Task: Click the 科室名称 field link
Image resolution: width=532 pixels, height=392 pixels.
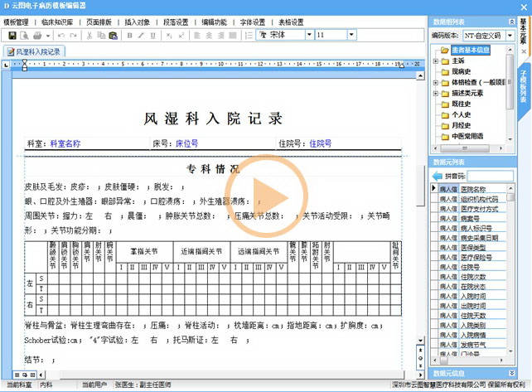Action: click(65, 143)
